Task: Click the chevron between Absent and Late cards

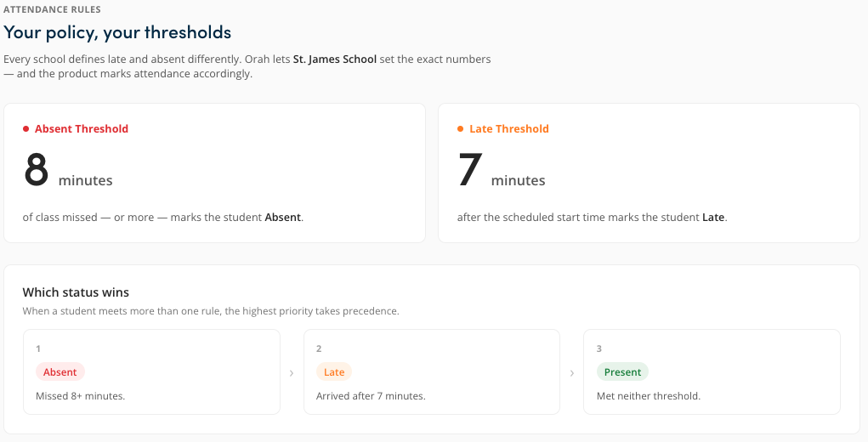Action: point(292,373)
